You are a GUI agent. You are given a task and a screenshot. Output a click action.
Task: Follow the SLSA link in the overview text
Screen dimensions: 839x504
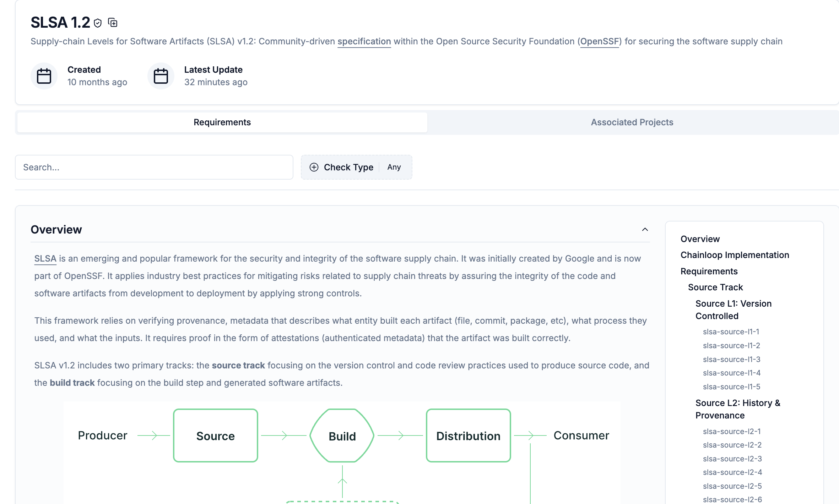coord(45,259)
